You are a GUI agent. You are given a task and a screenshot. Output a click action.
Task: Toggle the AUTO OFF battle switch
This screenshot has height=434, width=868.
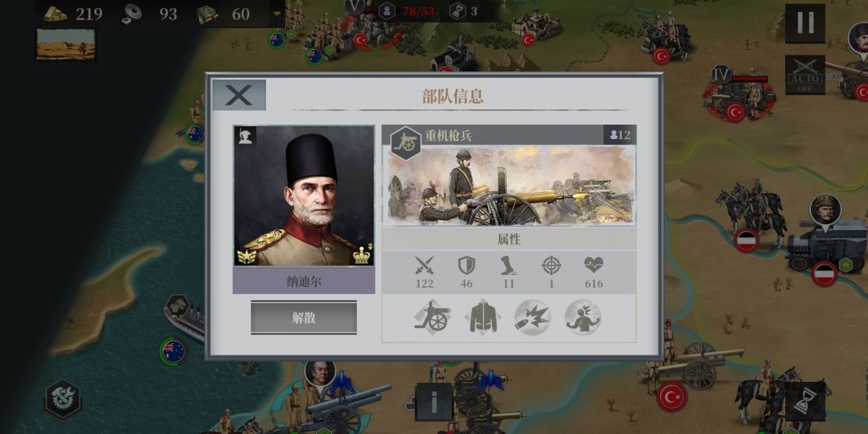click(805, 75)
